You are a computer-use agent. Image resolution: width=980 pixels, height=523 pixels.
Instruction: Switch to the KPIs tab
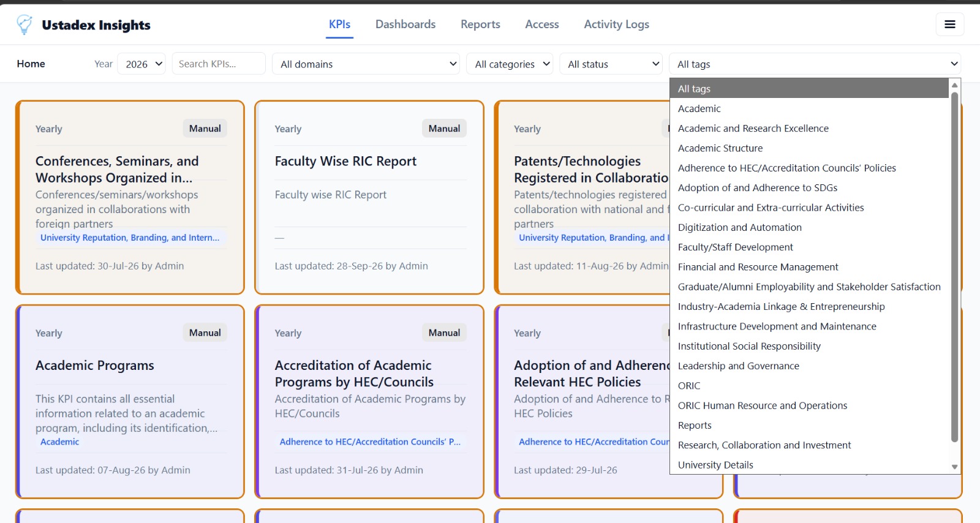[339, 24]
